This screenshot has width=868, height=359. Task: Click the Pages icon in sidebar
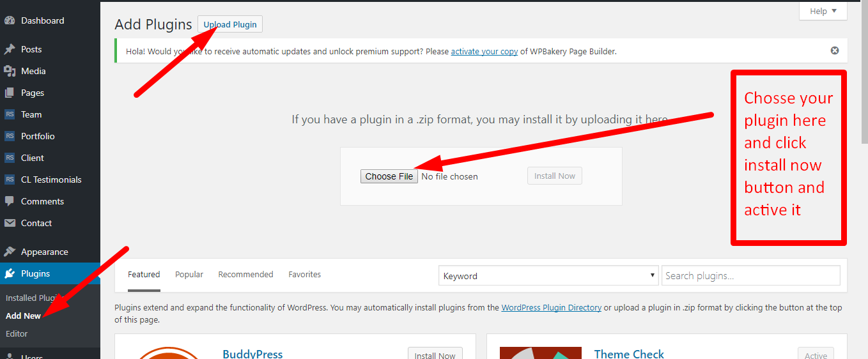pyautogui.click(x=10, y=93)
